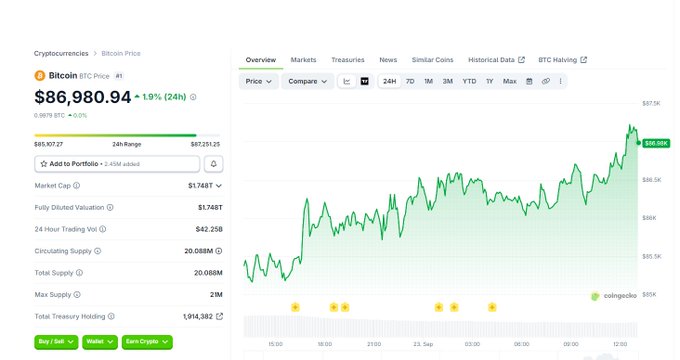Open the three-dot chart options menu
Screen dimensions: 680x360
coord(560,81)
